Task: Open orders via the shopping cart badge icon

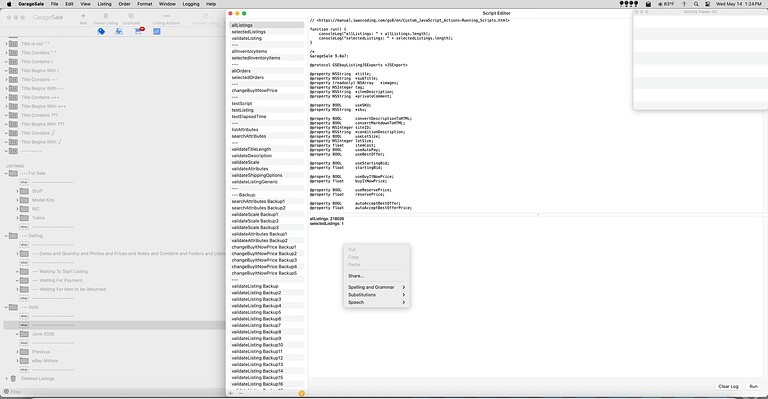Action: (139, 31)
